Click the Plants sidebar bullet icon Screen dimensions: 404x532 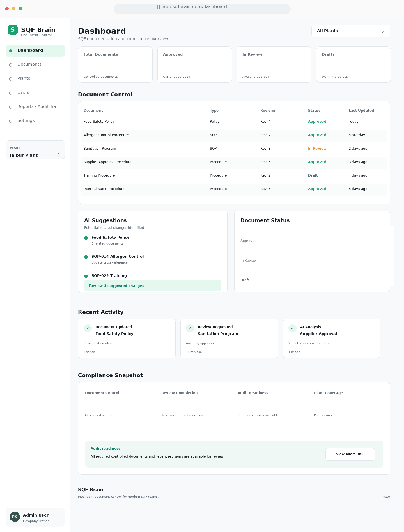click(11, 79)
